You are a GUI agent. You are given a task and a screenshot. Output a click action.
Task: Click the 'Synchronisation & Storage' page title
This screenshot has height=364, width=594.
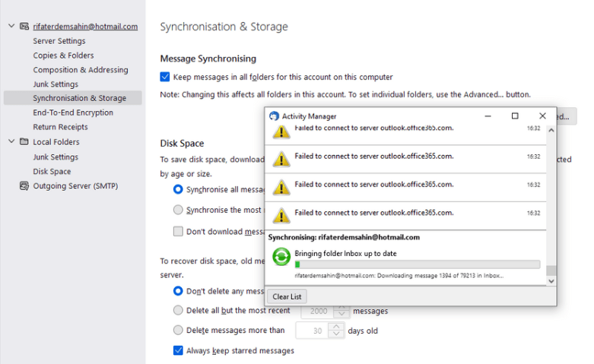click(x=224, y=27)
